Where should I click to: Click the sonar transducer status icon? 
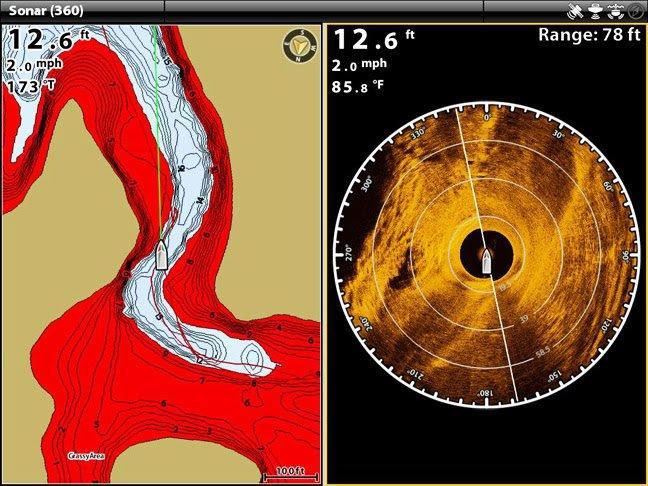pos(593,10)
